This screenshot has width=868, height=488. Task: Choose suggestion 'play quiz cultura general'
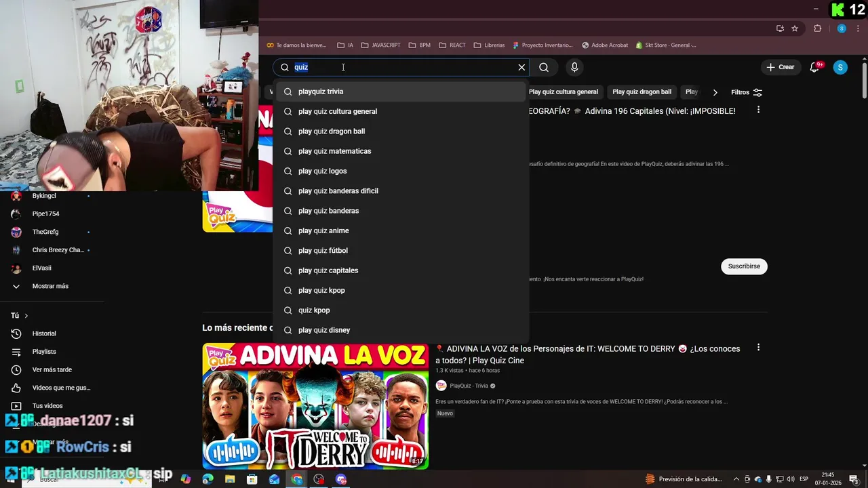401,111
